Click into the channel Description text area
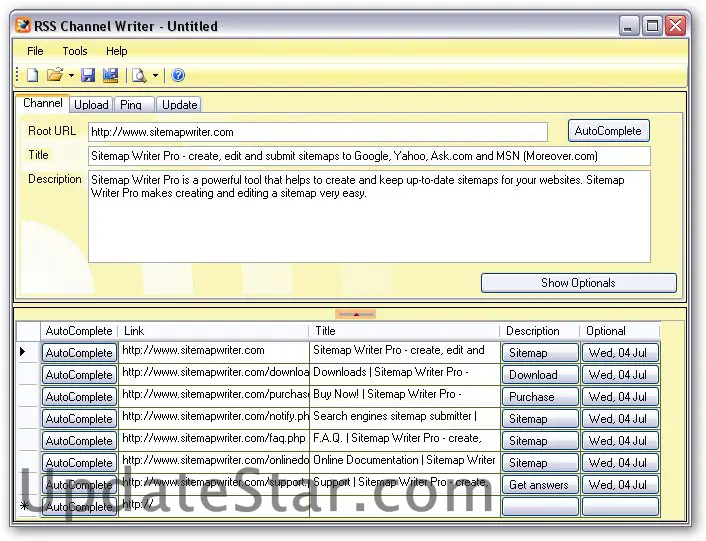 coord(369,216)
